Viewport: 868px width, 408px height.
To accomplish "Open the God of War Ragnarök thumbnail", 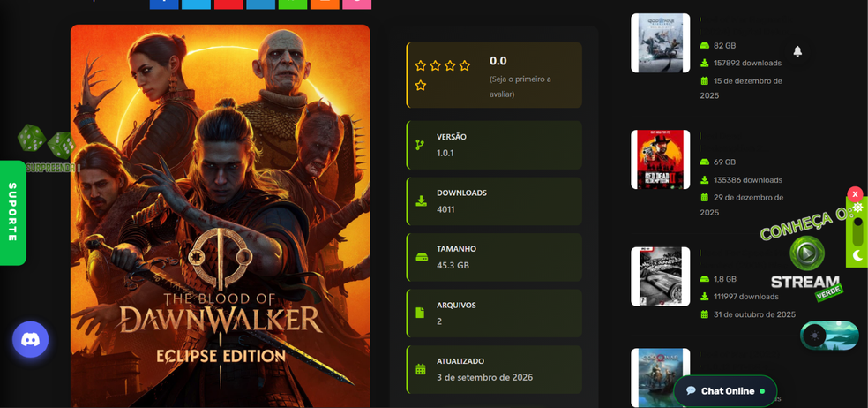I will [661, 42].
